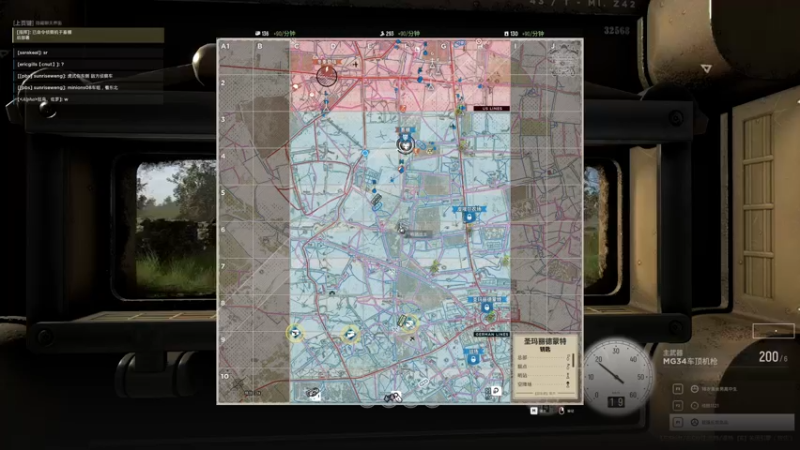Screen dimensions: 800x450
Task: Click the 200/6 ammo counter
Action: [x=772, y=357]
